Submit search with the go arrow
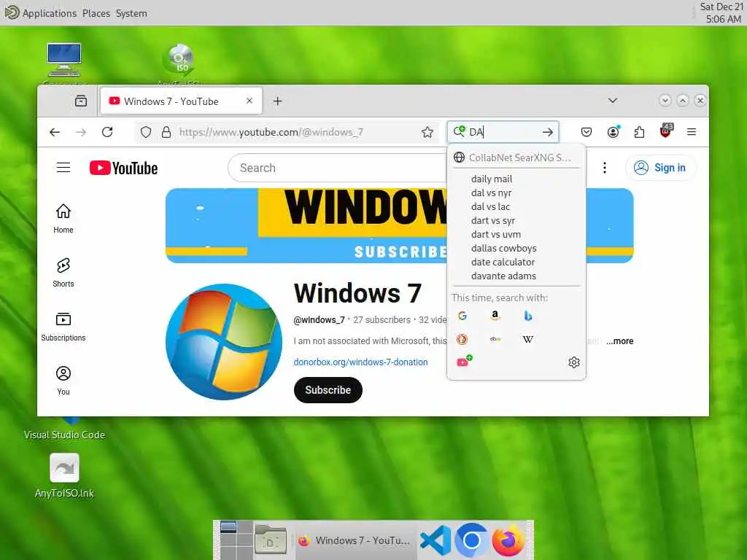This screenshot has height=560, width=747. coord(548,132)
